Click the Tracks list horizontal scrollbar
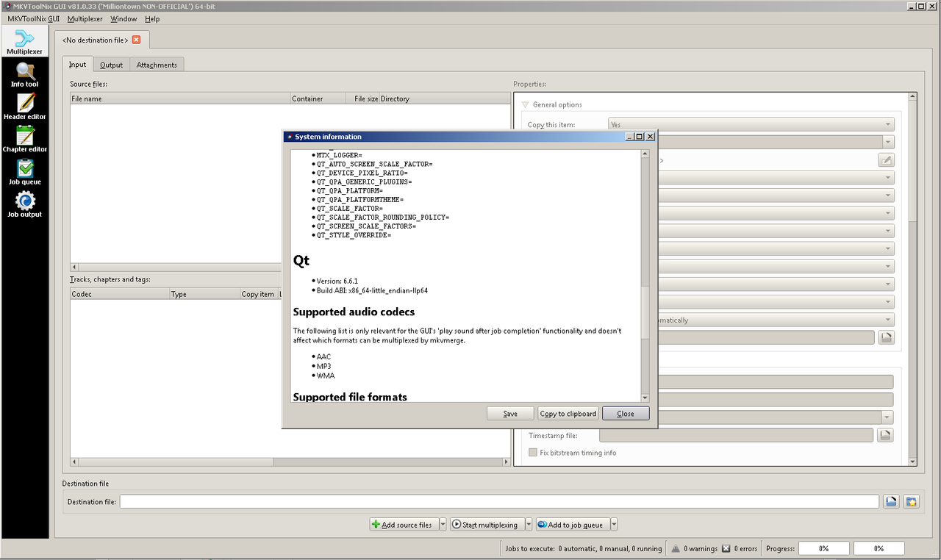The width and height of the screenshot is (941, 560). tap(290, 462)
